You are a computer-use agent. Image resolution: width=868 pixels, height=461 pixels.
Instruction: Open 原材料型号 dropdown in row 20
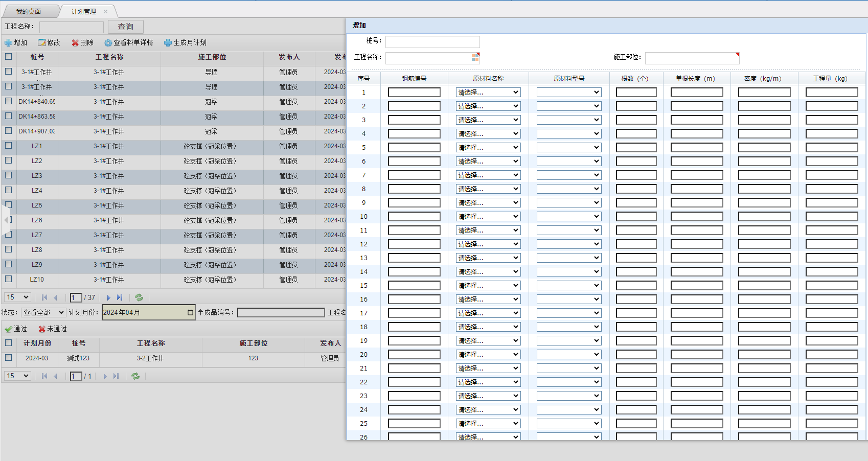tap(569, 355)
